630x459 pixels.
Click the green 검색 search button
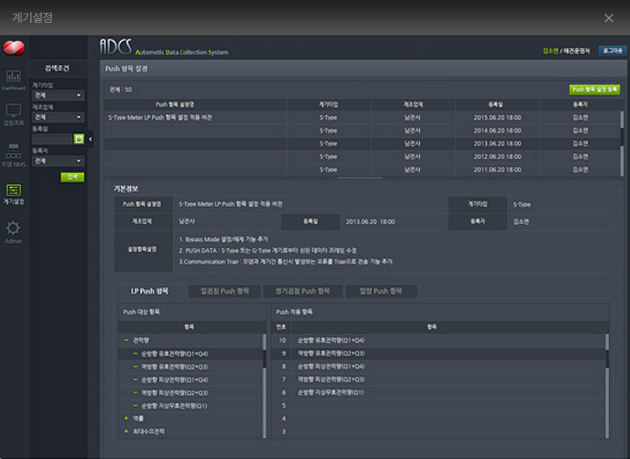pyautogui.click(x=72, y=177)
